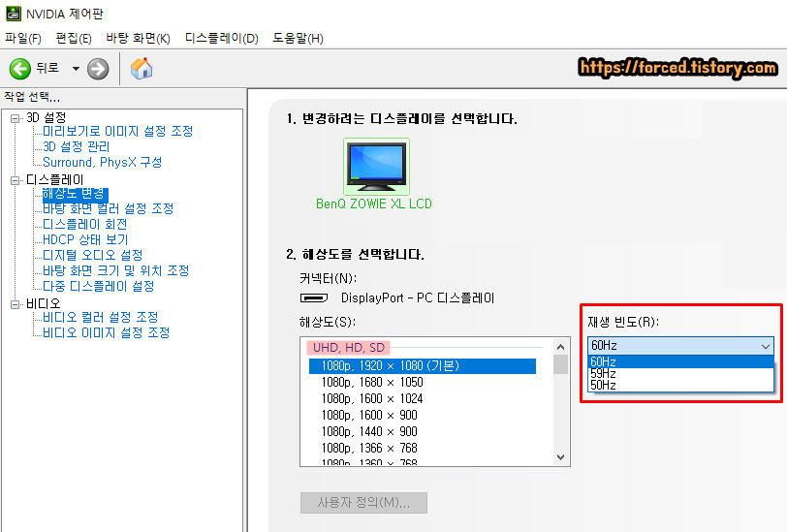787x532 pixels.
Task: Select 해상도 변경 in the tree
Action: pos(75,194)
